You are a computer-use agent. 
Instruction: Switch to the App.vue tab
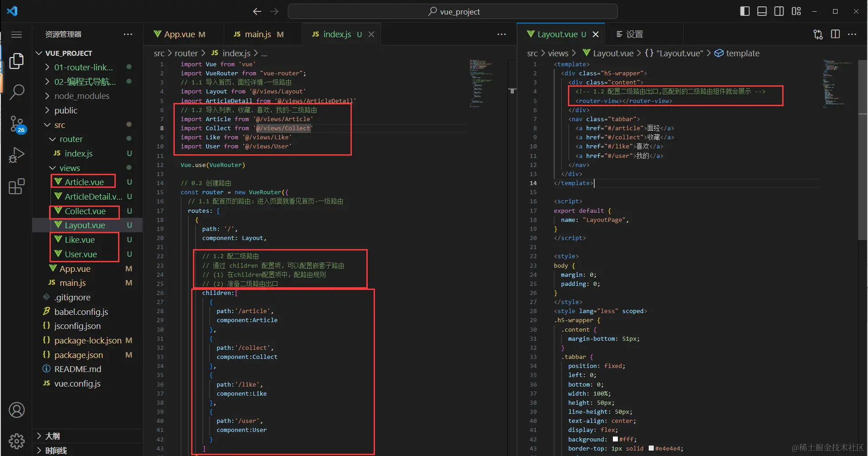coord(184,34)
